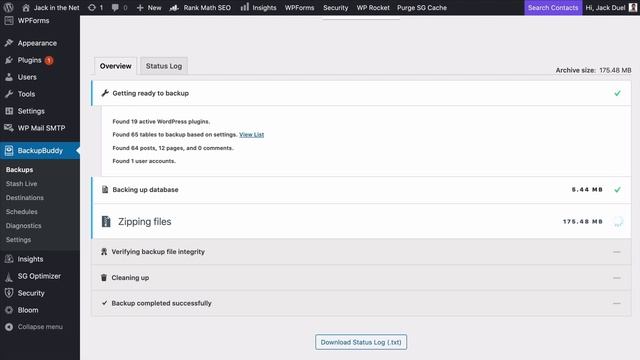Click the Jack Duel avatar
The height and width of the screenshot is (360, 640).
(x=633, y=7)
